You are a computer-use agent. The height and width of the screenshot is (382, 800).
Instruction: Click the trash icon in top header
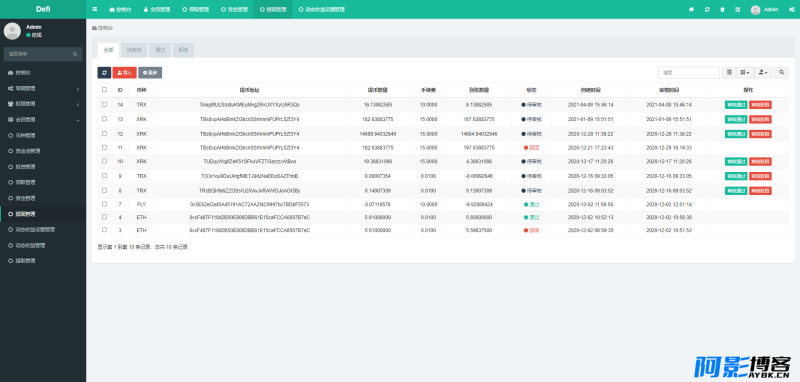click(x=722, y=9)
